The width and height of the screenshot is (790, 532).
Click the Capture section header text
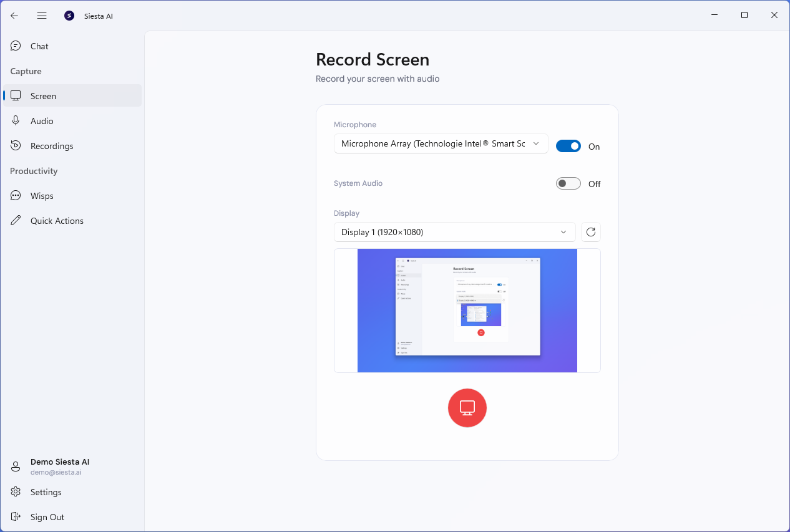26,71
